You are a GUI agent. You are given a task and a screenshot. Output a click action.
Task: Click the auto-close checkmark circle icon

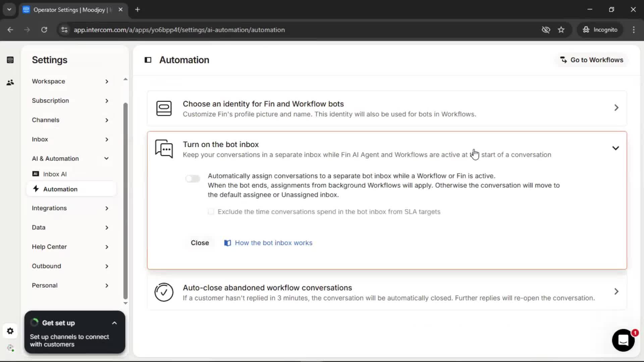(x=164, y=292)
